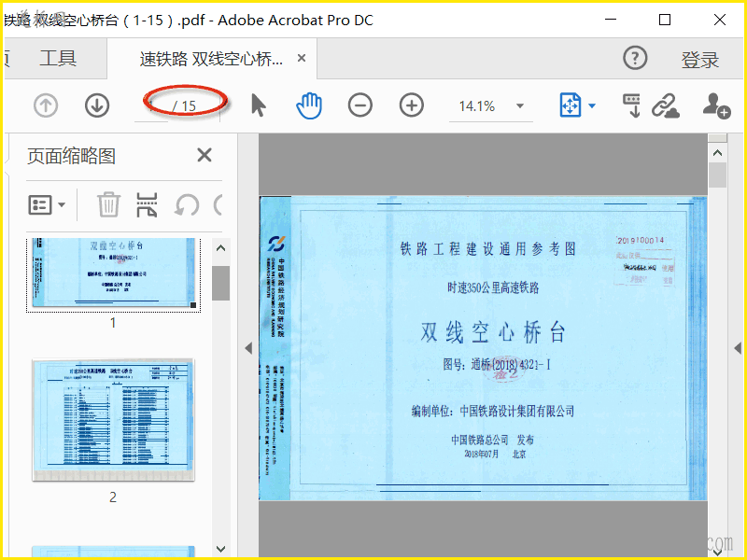The height and width of the screenshot is (560, 747).
Task: Click the page number input field
Action: click(x=151, y=105)
